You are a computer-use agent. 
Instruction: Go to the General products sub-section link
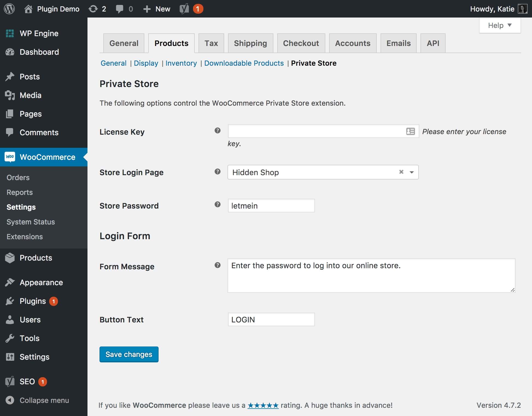[113, 63]
